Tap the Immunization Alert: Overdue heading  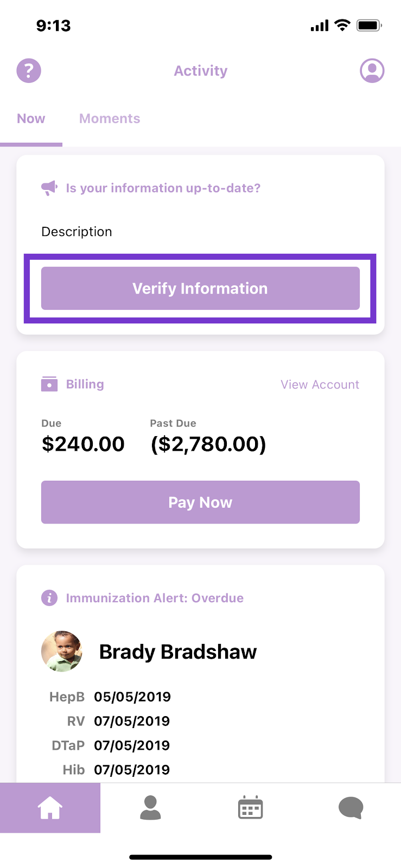[x=155, y=598]
